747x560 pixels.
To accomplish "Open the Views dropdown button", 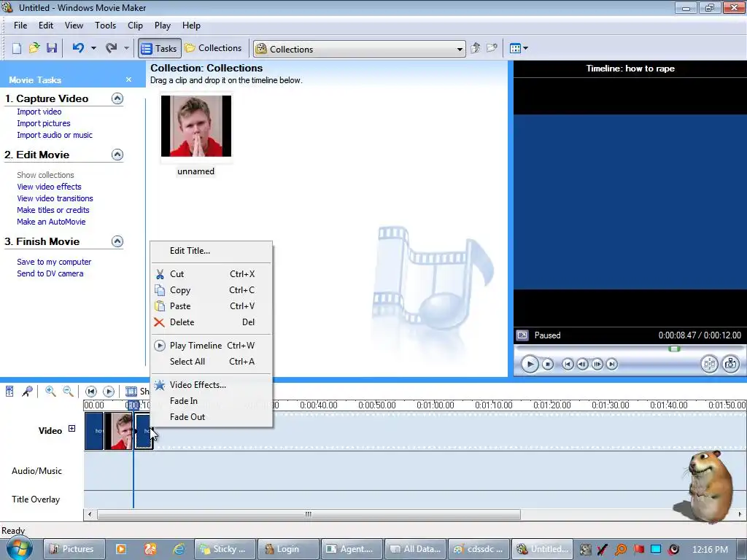I will pyautogui.click(x=519, y=48).
